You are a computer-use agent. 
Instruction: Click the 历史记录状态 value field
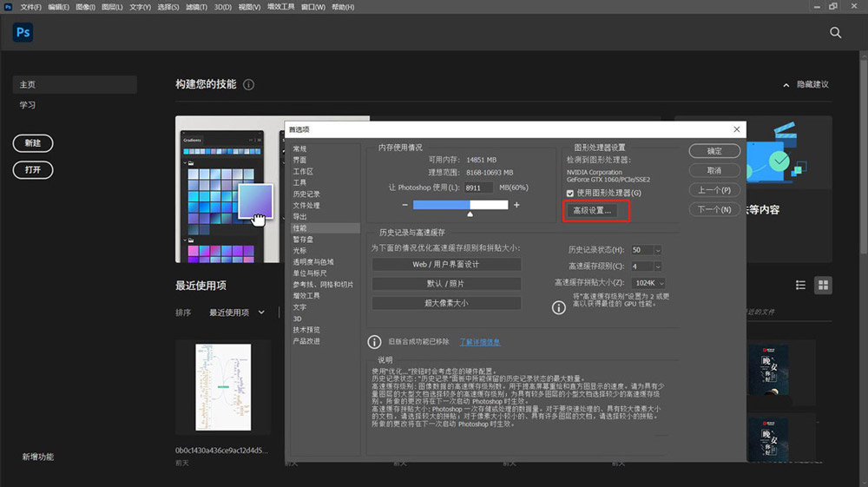642,250
